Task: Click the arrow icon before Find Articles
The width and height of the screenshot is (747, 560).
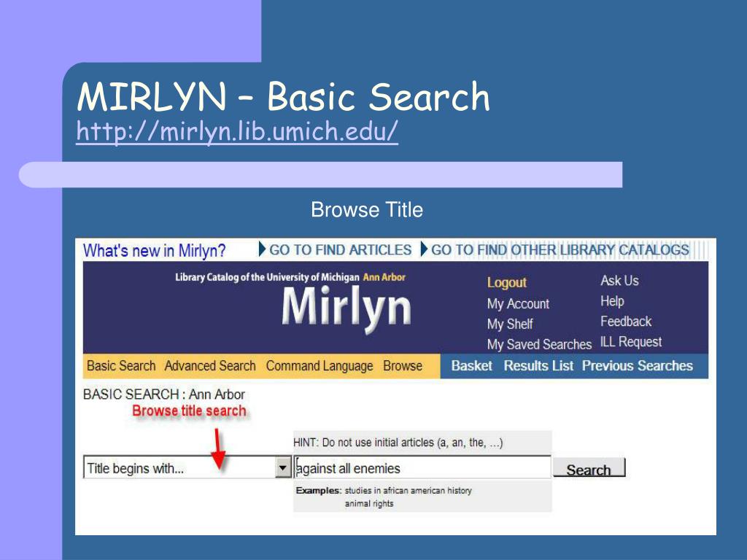Action: 262,249
